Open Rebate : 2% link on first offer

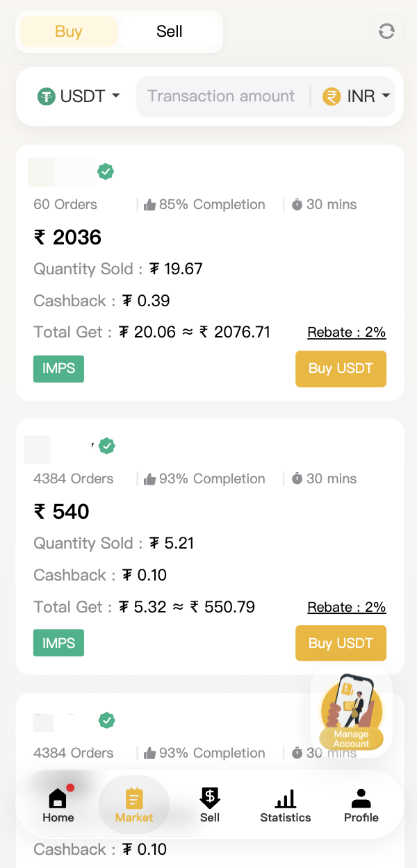(x=347, y=333)
